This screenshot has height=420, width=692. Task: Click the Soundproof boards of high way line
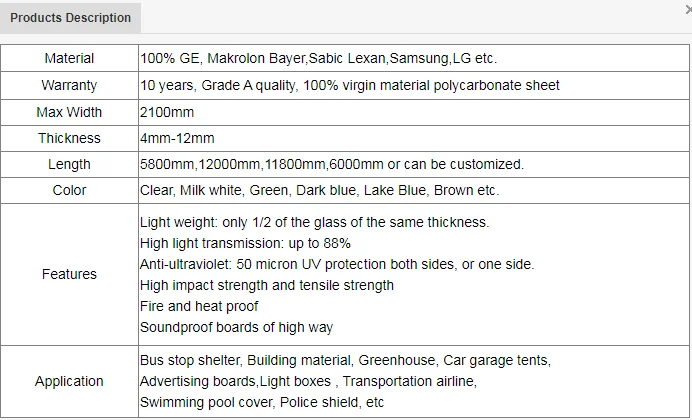236,327
